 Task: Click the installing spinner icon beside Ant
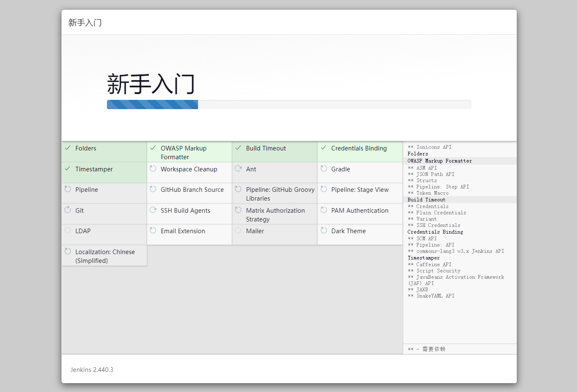[238, 168]
